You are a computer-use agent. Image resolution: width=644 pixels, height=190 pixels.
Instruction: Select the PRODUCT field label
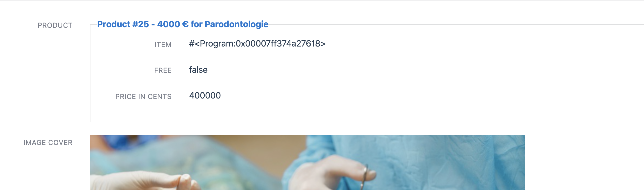click(x=55, y=25)
